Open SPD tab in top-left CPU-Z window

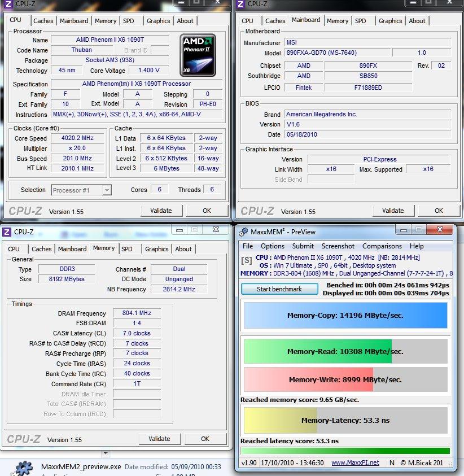128,21
